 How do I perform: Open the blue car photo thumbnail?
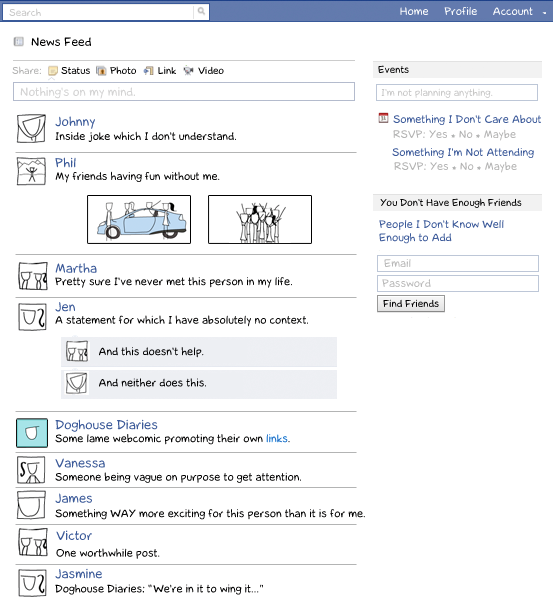click(x=139, y=220)
